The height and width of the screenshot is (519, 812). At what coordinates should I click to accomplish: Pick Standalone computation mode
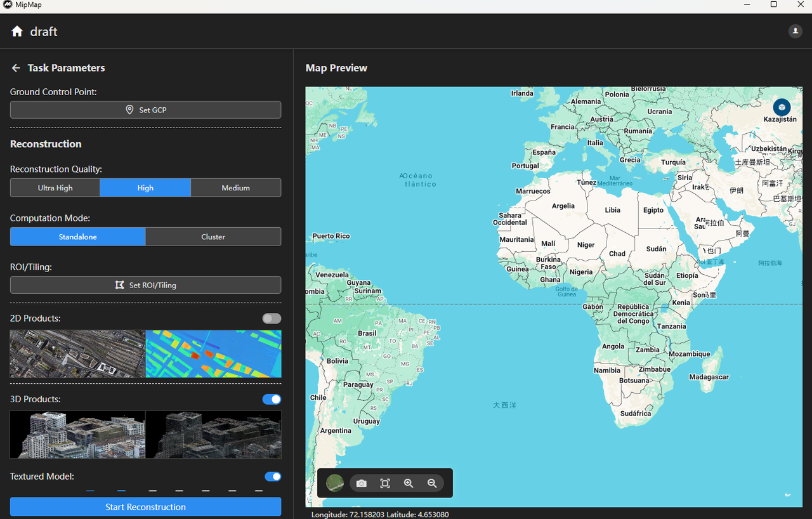click(x=78, y=237)
